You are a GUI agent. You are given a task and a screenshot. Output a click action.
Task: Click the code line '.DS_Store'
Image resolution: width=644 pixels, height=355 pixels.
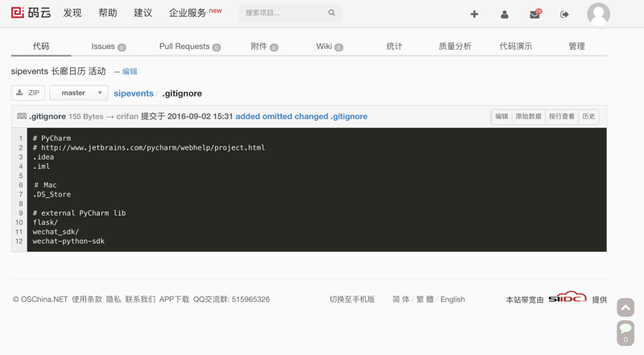(x=52, y=194)
